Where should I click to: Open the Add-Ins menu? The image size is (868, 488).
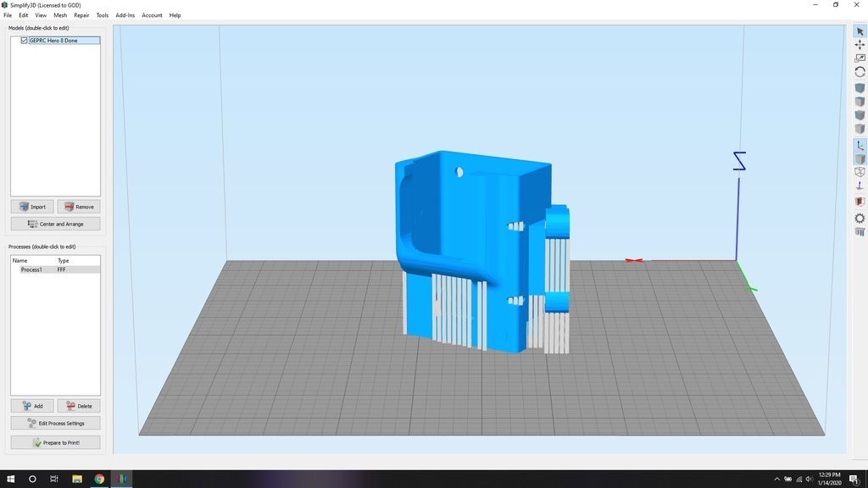[125, 14]
